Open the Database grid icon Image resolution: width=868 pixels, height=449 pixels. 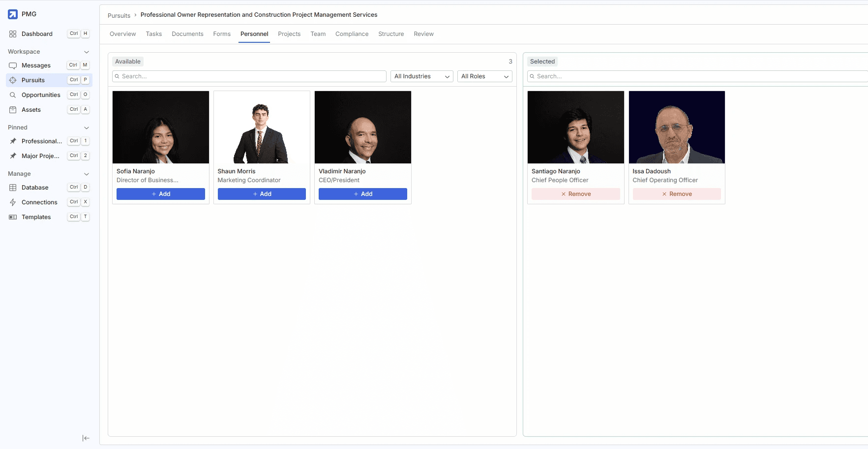point(13,187)
